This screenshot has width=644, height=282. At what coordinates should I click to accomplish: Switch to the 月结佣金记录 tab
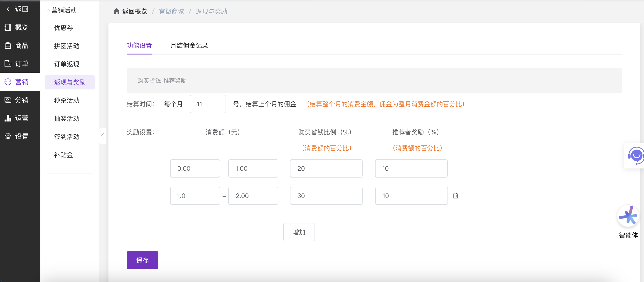(189, 46)
